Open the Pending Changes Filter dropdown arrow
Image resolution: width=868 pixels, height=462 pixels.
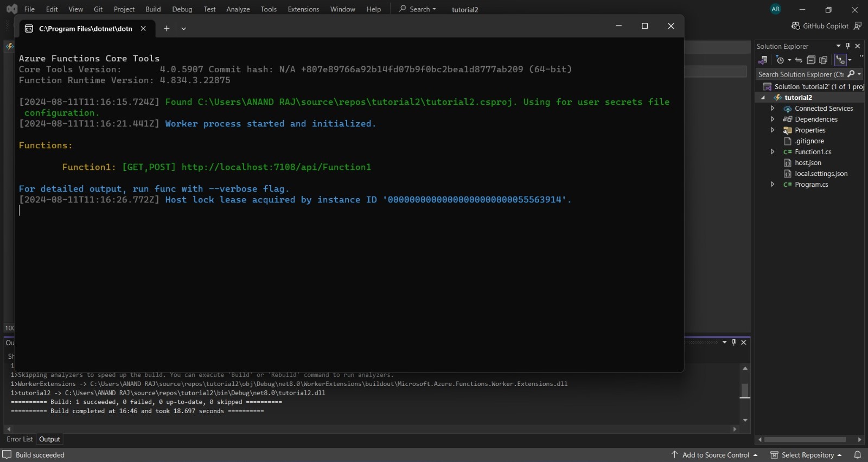(x=789, y=60)
